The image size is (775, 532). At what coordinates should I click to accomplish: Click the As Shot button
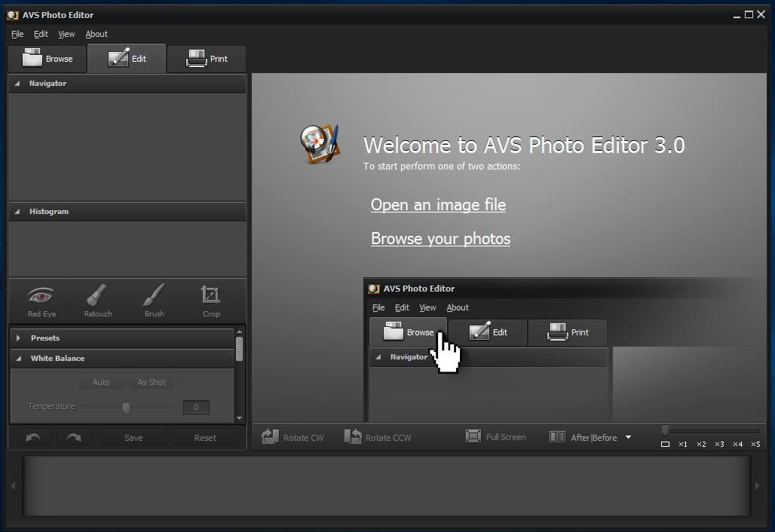(152, 382)
